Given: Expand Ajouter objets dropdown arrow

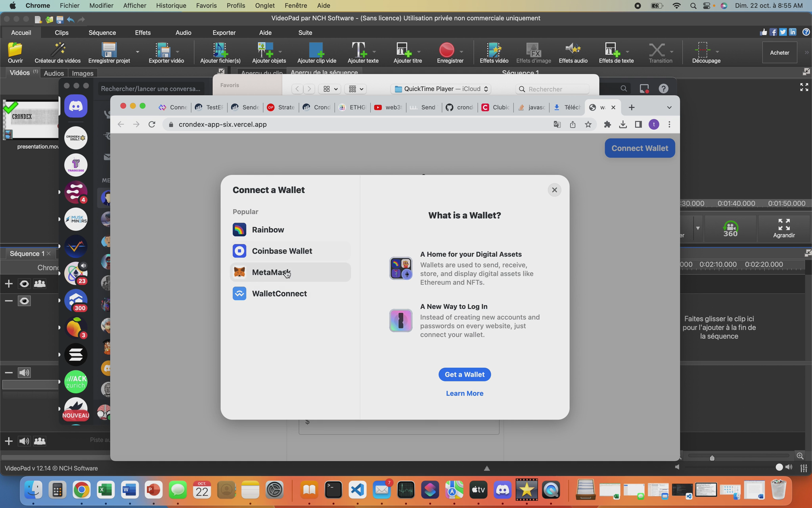Looking at the screenshot, I should [280, 52].
